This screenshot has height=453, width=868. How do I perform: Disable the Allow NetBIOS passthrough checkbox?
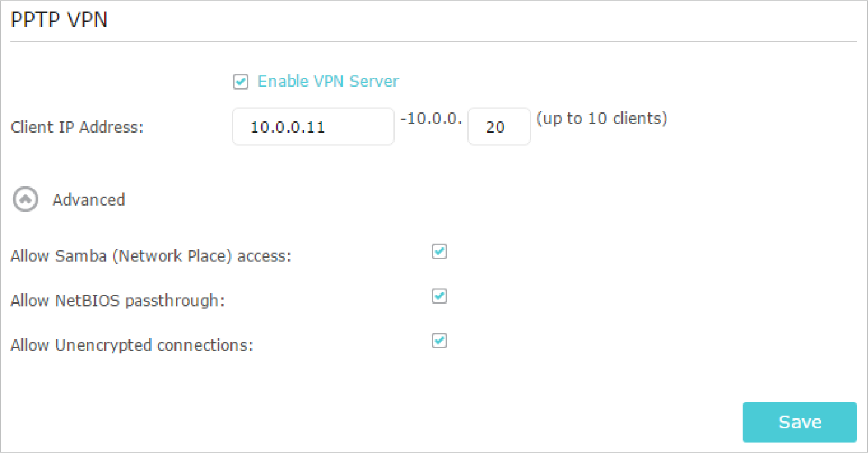[x=439, y=296]
